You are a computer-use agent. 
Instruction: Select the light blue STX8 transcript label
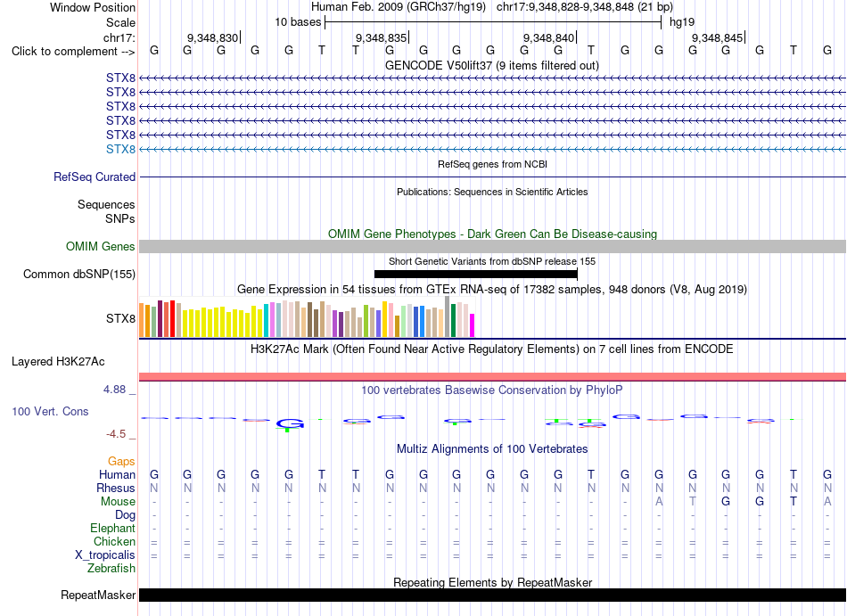[120, 149]
